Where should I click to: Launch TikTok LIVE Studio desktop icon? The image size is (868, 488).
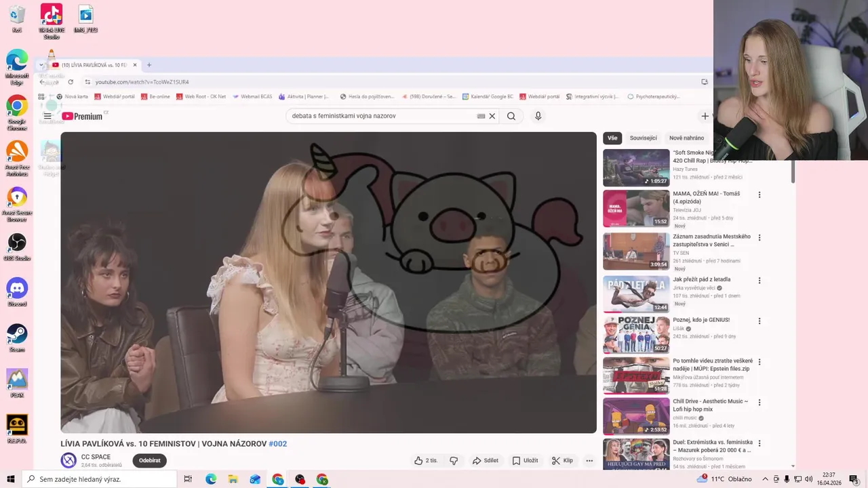pos(52,21)
